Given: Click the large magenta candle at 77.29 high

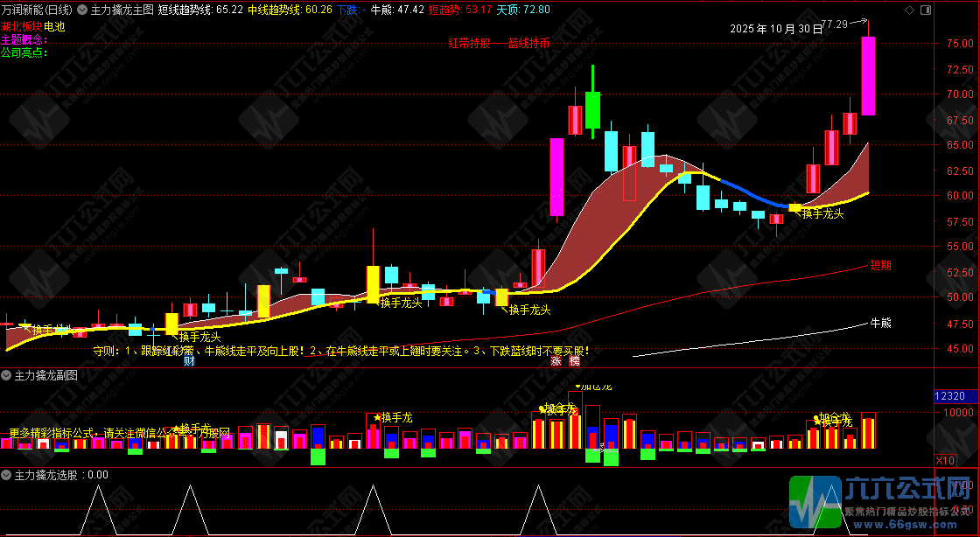Looking at the screenshot, I should click(868, 75).
